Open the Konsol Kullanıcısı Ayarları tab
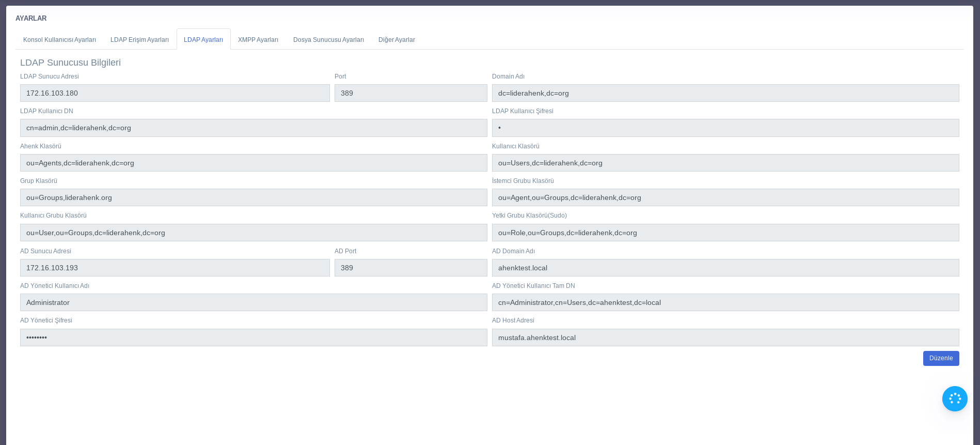The width and height of the screenshot is (980, 445). [x=59, y=40]
